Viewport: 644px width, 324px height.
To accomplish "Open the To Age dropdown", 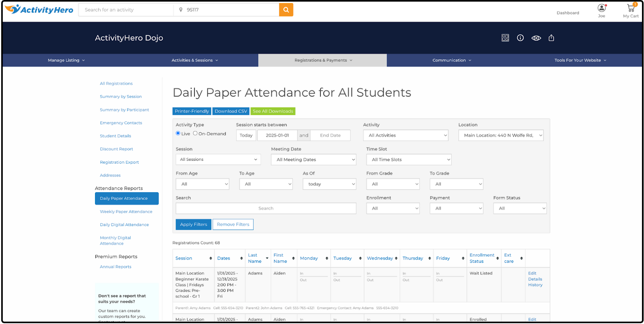I will 266,184.
